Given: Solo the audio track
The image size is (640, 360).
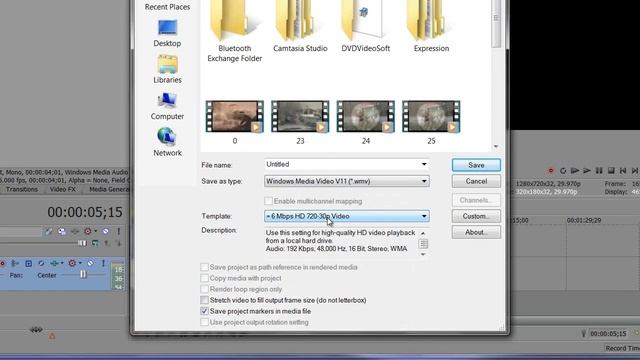Looking at the screenshot, I should tap(103, 263).
